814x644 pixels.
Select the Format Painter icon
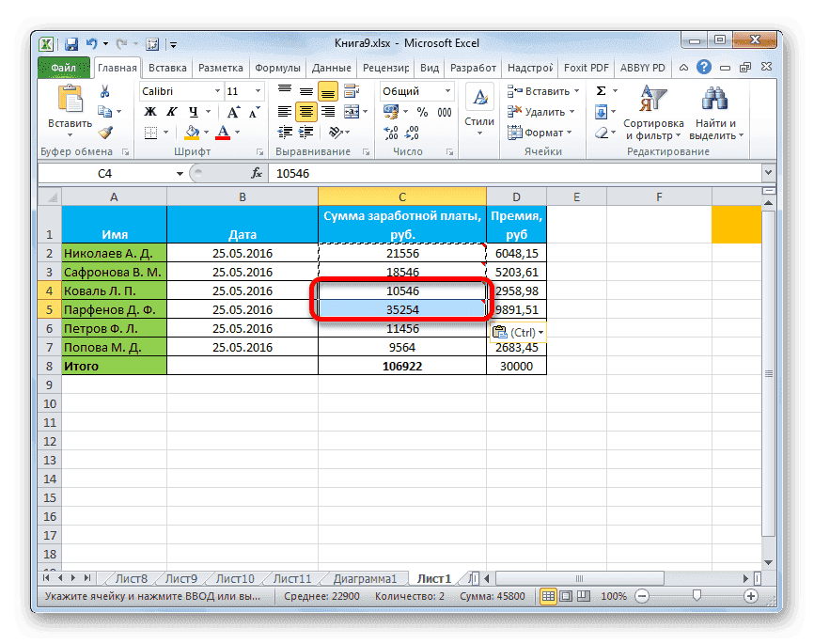106,132
